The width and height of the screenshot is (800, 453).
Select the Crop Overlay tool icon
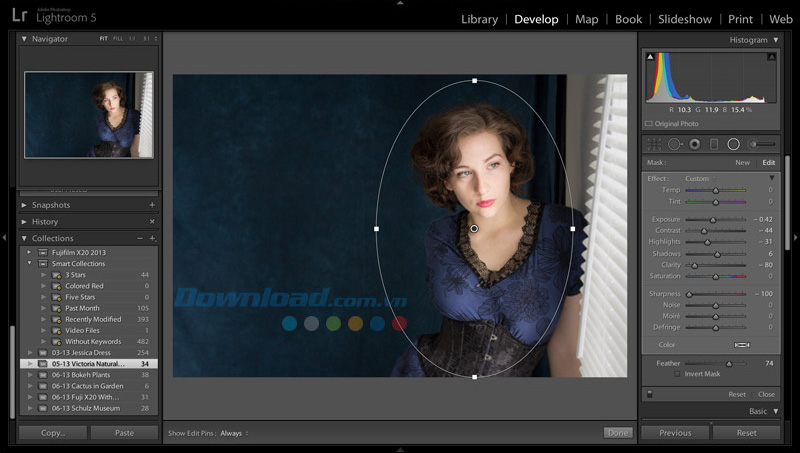(x=654, y=144)
